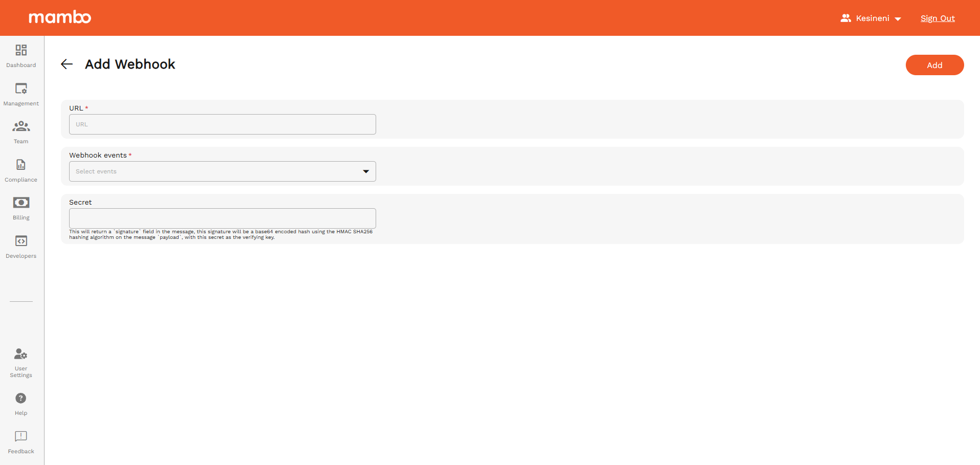Open the Billing page
The height and width of the screenshot is (465, 980).
point(20,208)
